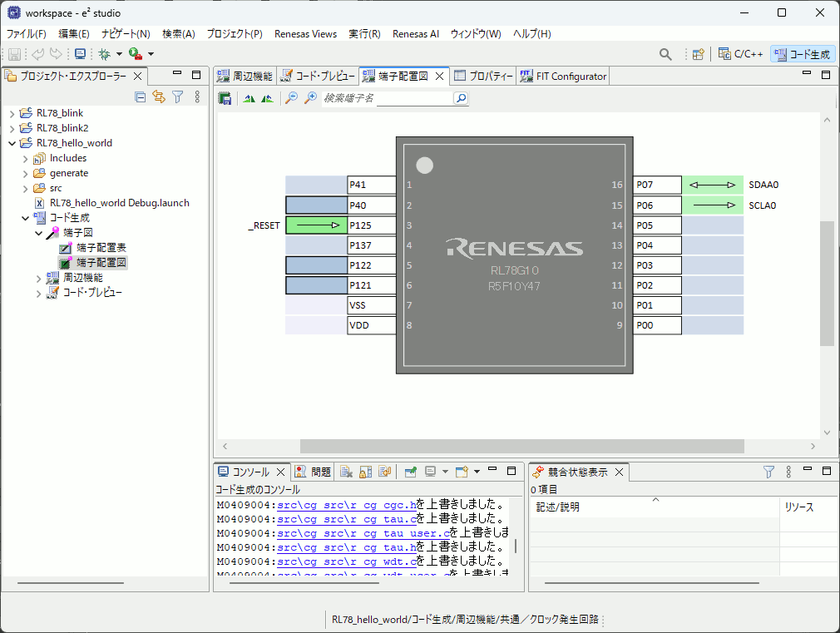Switch to the FIT Configurator tab

[x=563, y=77]
